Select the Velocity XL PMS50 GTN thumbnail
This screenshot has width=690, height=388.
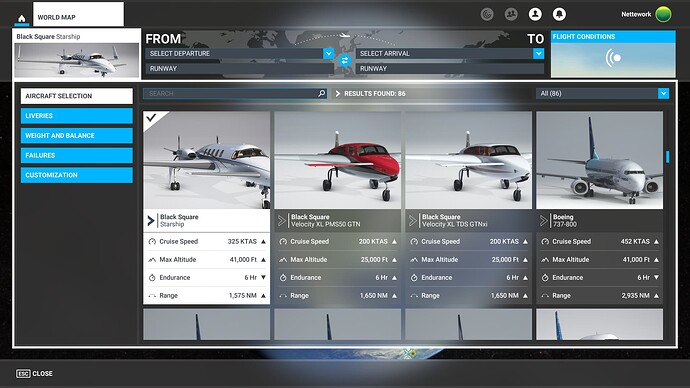338,160
